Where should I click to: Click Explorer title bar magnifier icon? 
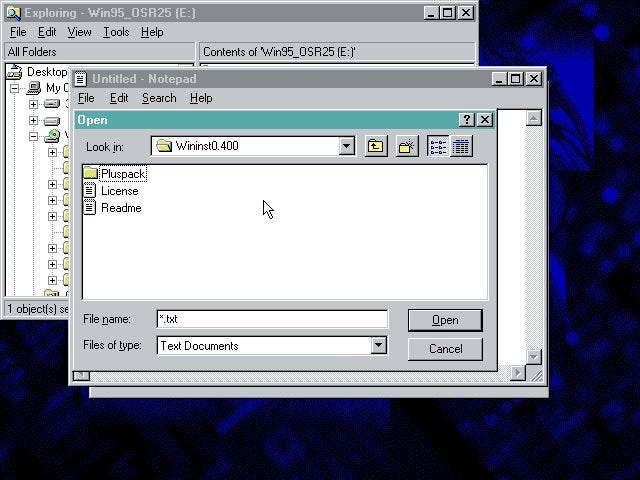point(13,13)
